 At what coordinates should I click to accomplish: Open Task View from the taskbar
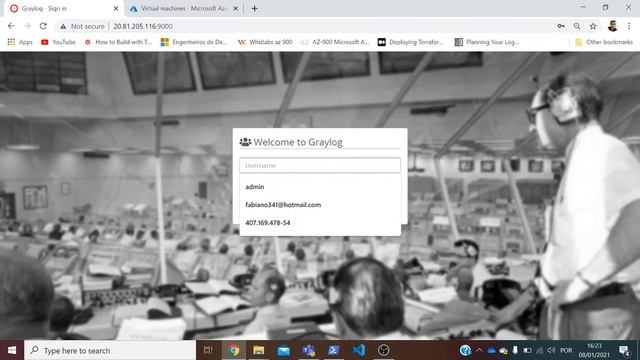208,350
